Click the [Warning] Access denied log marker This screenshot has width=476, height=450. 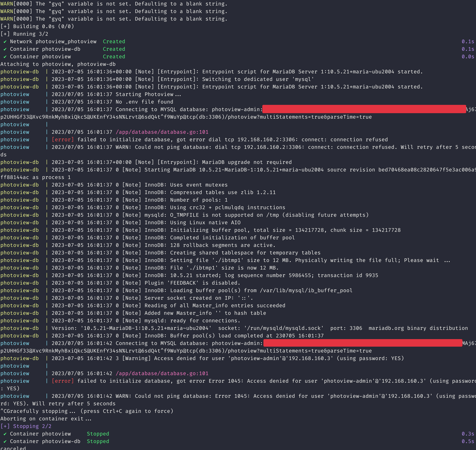coord(136,358)
